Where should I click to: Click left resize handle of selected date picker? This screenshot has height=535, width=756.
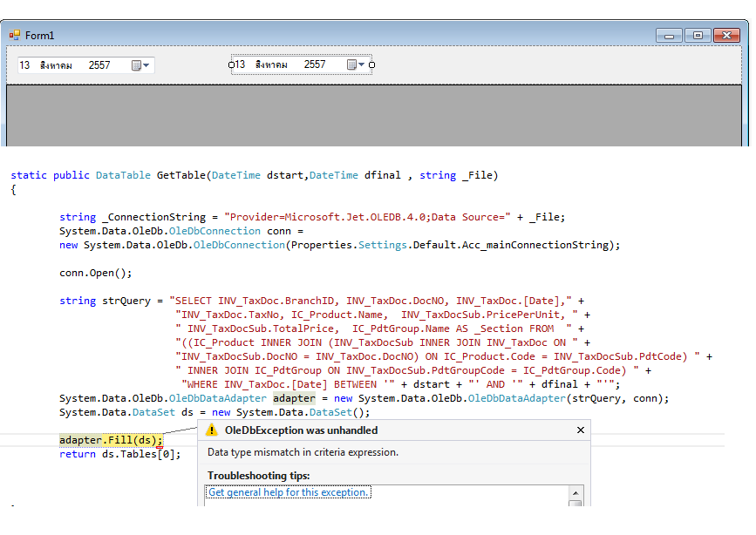click(x=232, y=64)
